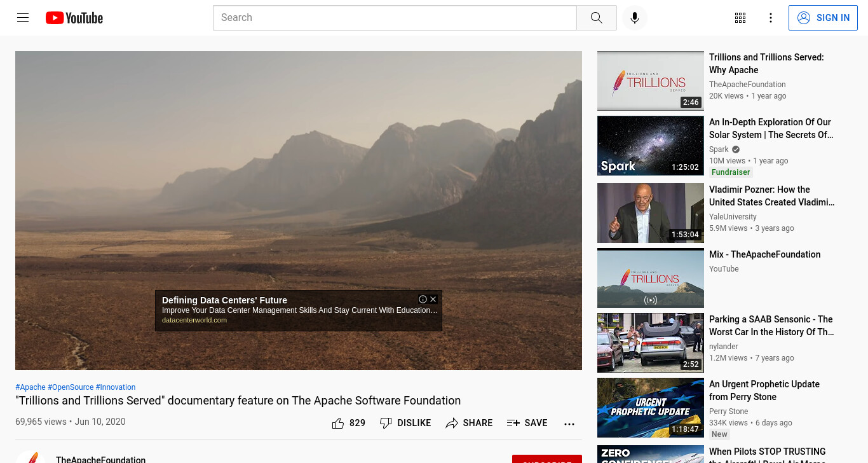Open Solar System Spark video thumbnail
The height and width of the screenshot is (463, 868).
coord(650,146)
